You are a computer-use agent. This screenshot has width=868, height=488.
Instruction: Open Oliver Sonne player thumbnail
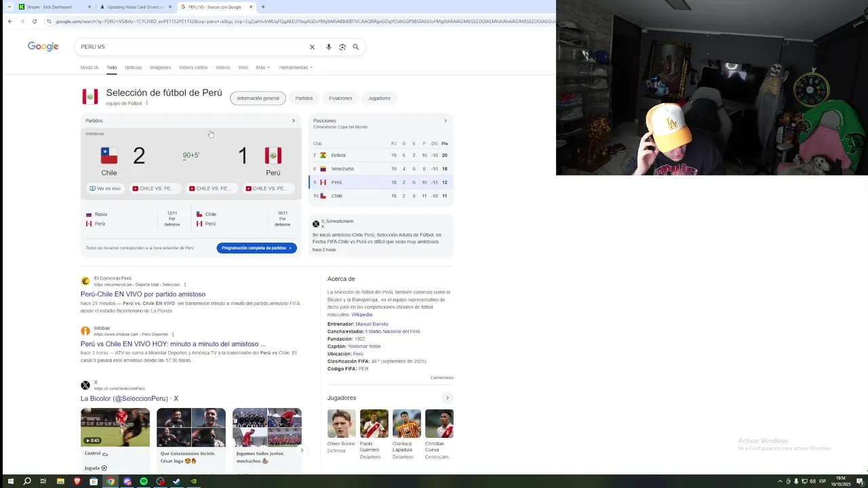click(341, 424)
